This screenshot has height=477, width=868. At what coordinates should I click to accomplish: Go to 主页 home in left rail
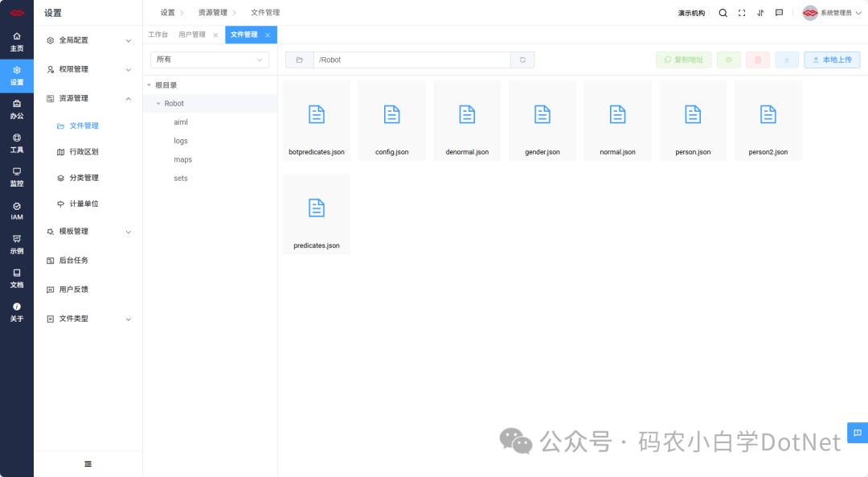point(17,42)
